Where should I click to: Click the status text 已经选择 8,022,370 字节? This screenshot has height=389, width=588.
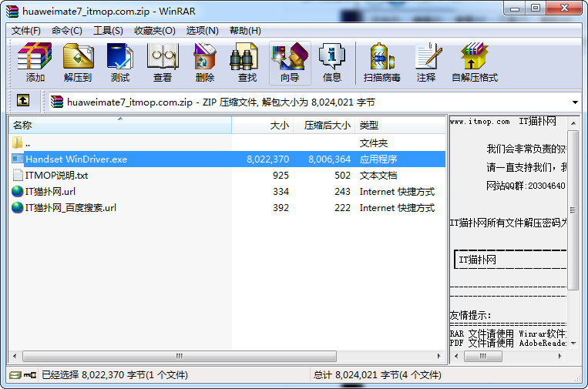point(115,375)
